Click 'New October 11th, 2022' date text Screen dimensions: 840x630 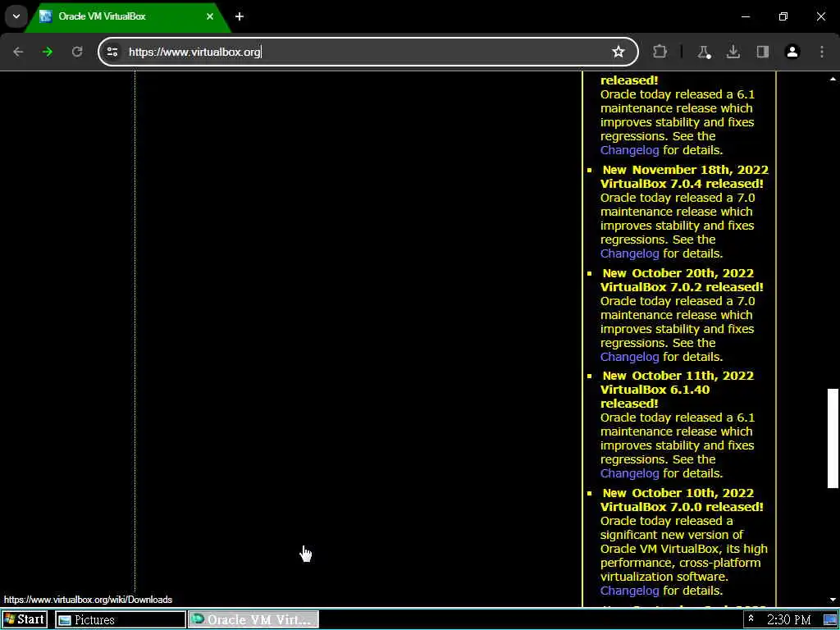678,376
